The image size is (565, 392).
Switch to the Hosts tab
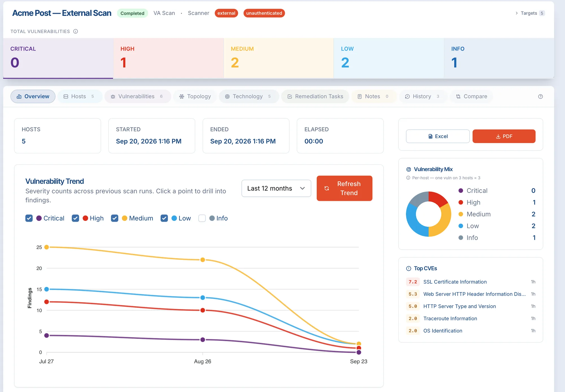click(80, 97)
